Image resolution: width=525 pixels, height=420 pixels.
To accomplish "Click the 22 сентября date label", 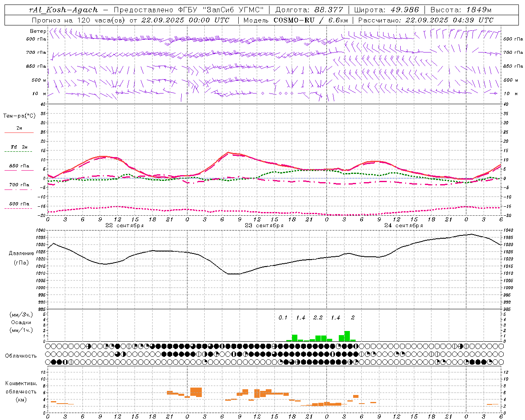I will tap(124, 226).
